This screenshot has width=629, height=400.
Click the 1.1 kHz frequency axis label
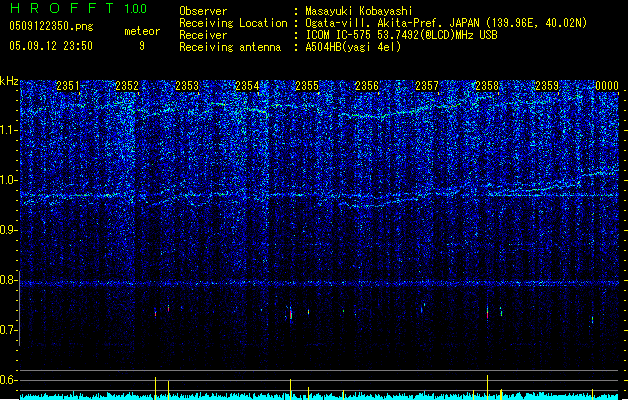9,130
